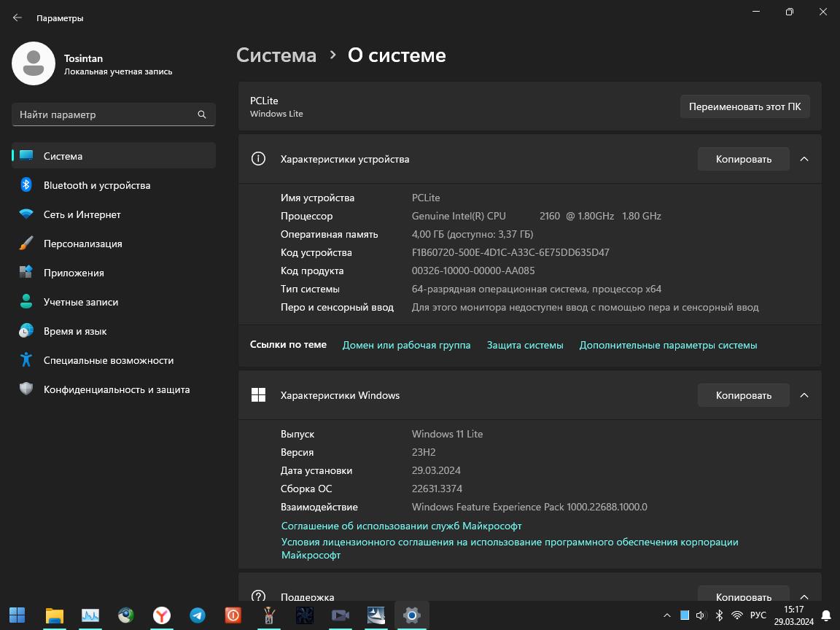Focus the Найти параметр search field
Image resolution: width=840 pixels, height=630 pixels.
(114, 114)
